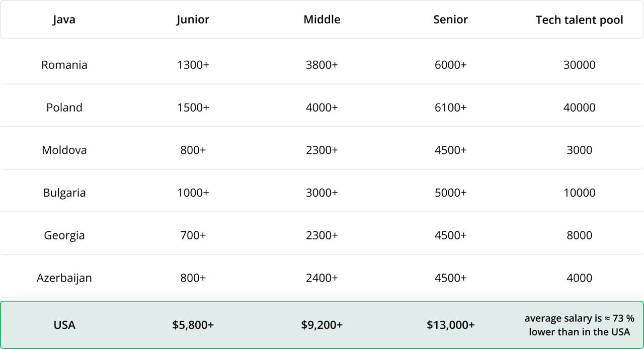Click the average salary 73% lower note
This screenshot has height=349, width=644.
coord(579,325)
